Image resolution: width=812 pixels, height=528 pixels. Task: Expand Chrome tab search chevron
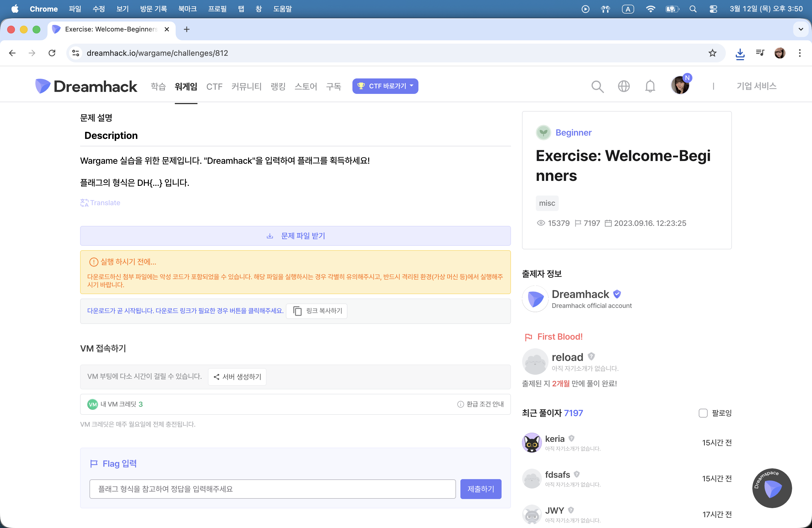800,29
